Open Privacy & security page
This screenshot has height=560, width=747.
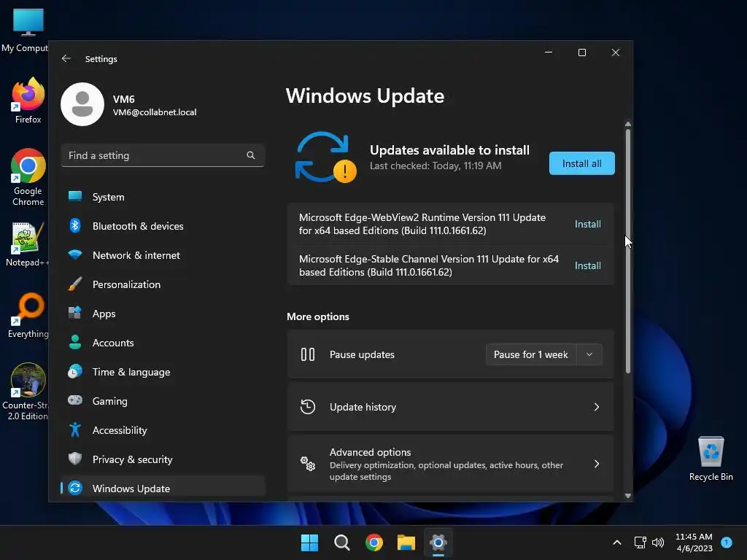pyautogui.click(x=163, y=459)
